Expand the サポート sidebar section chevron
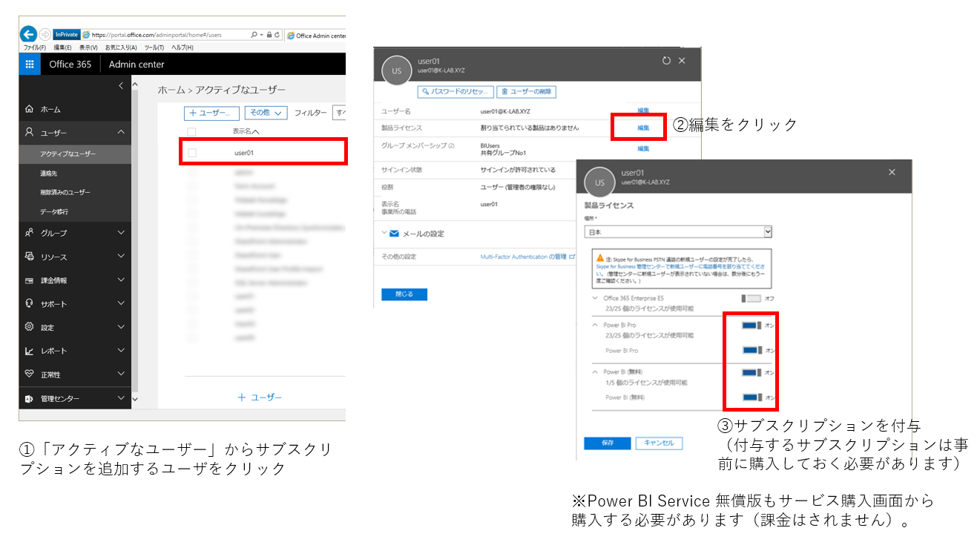Screen dimensions: 980x548 tap(122, 304)
